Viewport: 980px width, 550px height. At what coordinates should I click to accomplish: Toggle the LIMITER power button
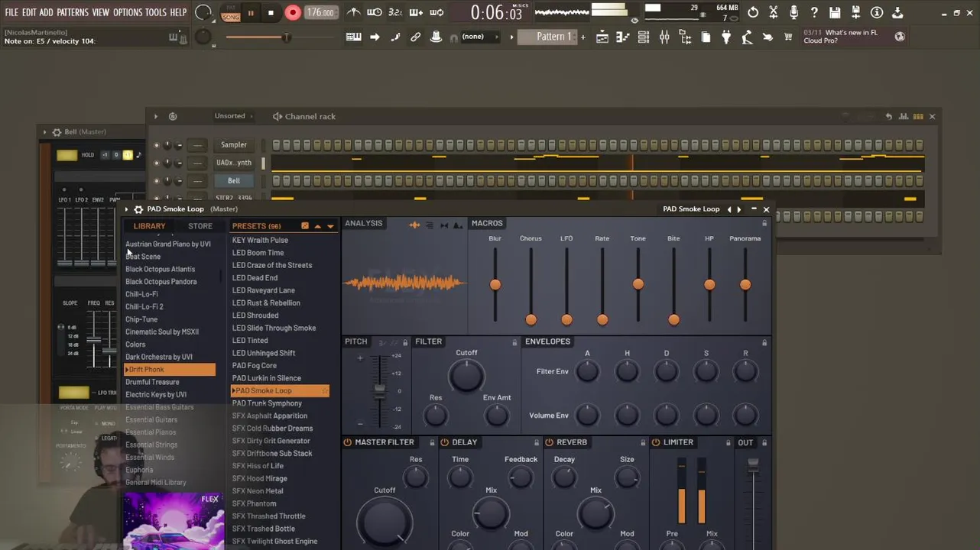click(656, 442)
